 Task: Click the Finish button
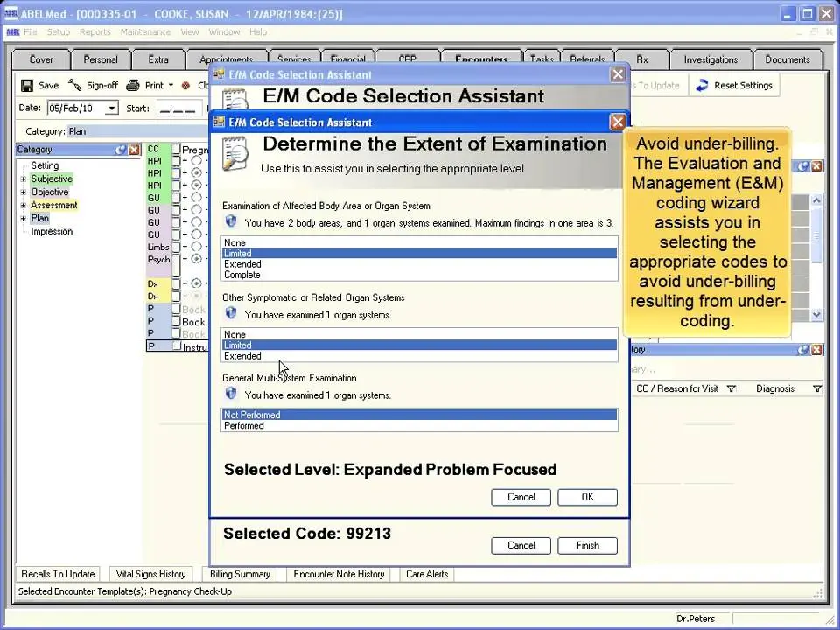[587, 545]
